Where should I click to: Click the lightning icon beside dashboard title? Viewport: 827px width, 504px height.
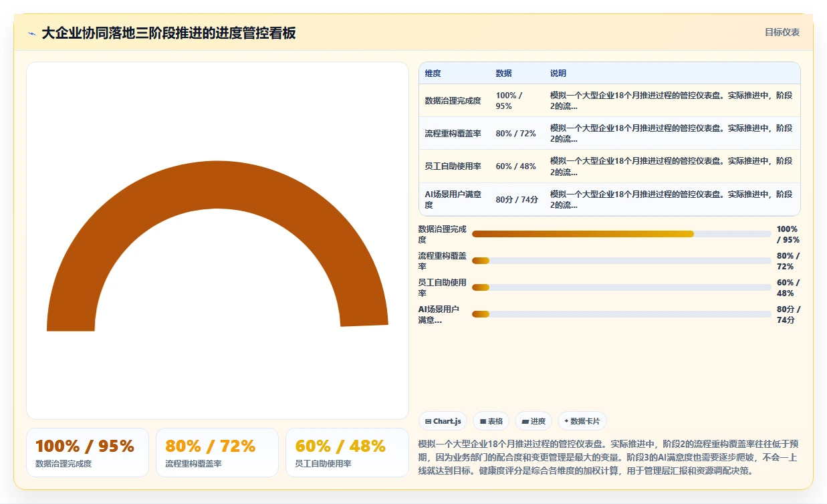click(x=32, y=33)
